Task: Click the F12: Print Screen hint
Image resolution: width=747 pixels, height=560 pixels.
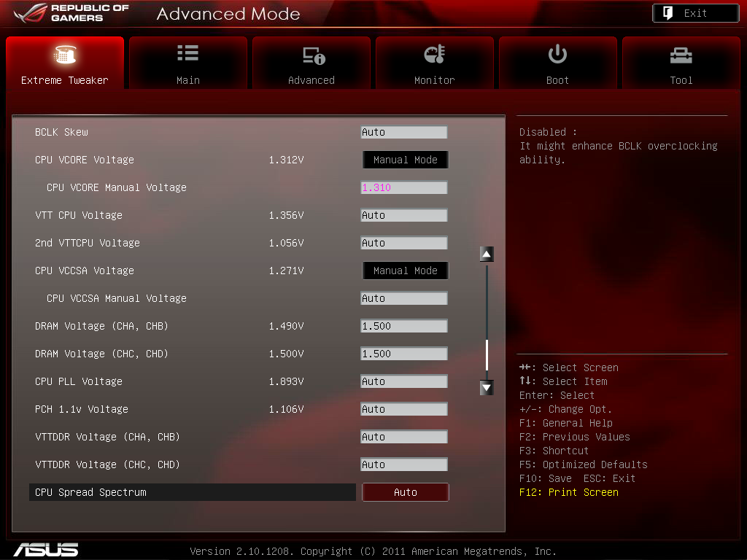Action: (569, 492)
